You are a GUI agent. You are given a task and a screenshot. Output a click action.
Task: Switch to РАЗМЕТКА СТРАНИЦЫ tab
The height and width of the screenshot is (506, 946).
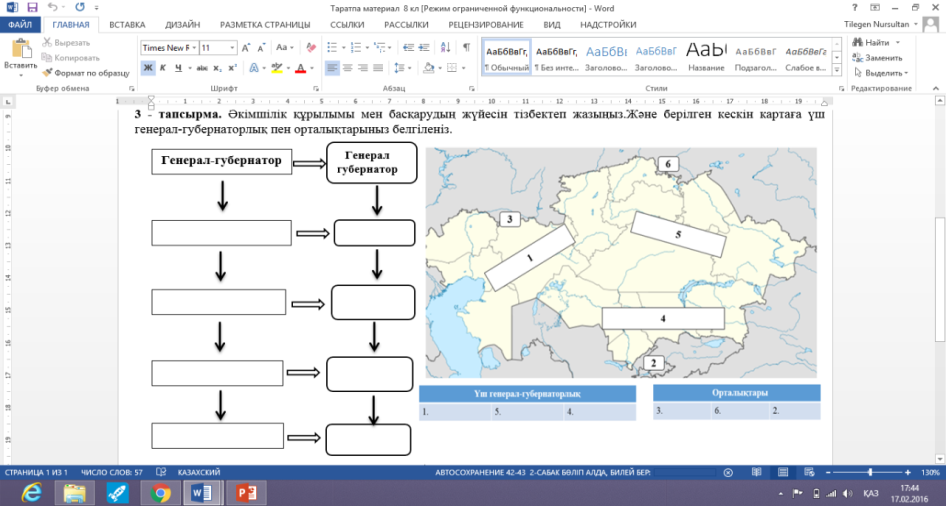click(265, 25)
